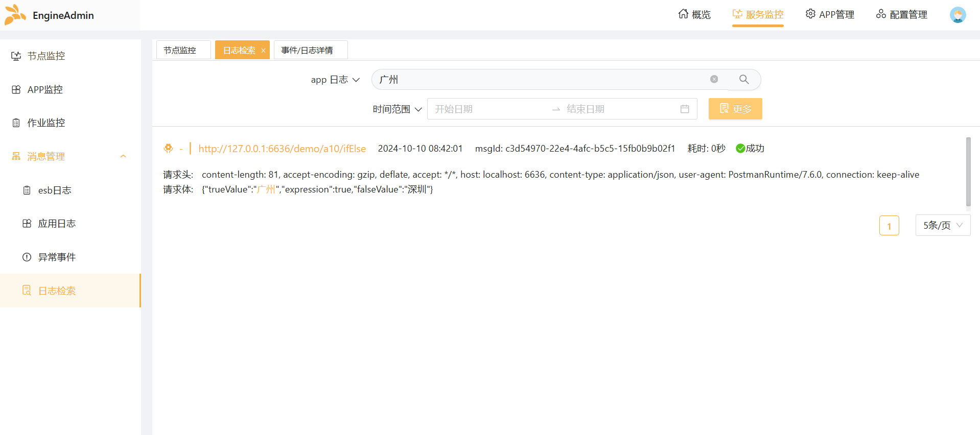Viewport: 980px width, 435px height.
Task: Click the 耗时: 0秒 text
Action: tap(706, 149)
